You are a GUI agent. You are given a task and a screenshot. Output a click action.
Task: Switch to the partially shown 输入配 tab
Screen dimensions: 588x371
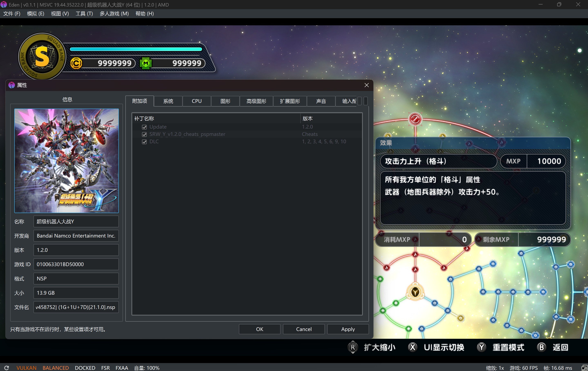click(346, 101)
